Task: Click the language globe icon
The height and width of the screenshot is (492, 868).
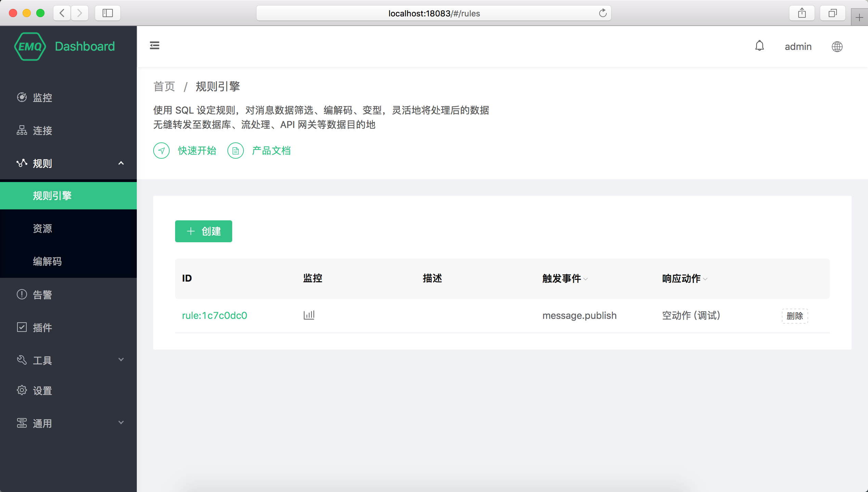Action: tap(837, 47)
